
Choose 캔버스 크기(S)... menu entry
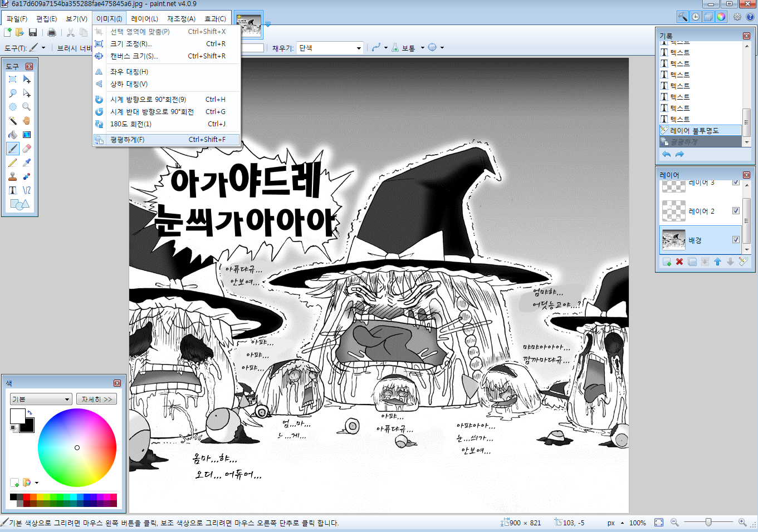(167, 56)
